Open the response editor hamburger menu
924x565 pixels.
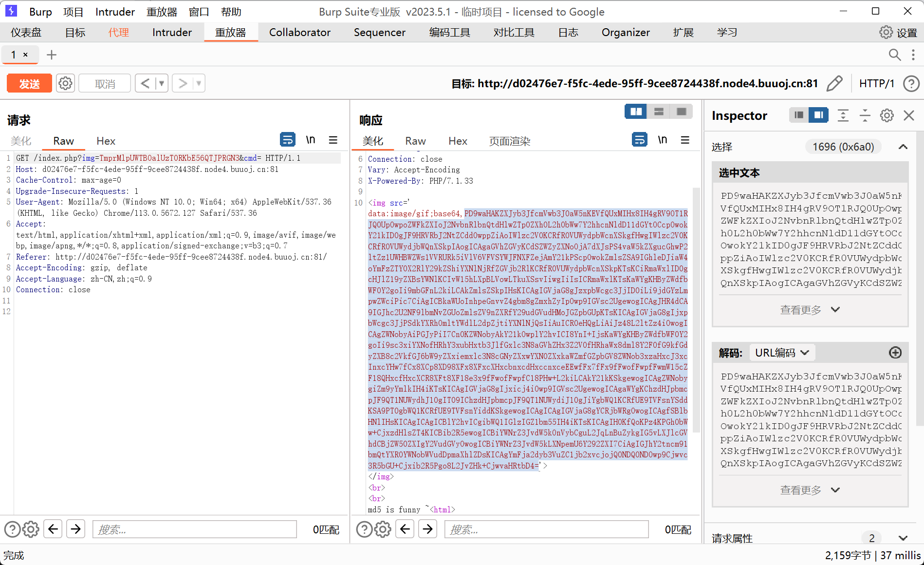click(685, 140)
